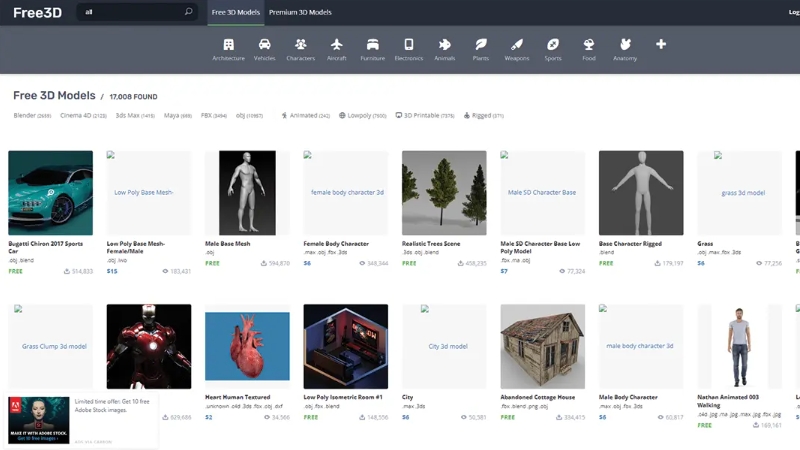Open Heart Human Textured thumbnail
This screenshot has width=800, height=450.
(247, 346)
